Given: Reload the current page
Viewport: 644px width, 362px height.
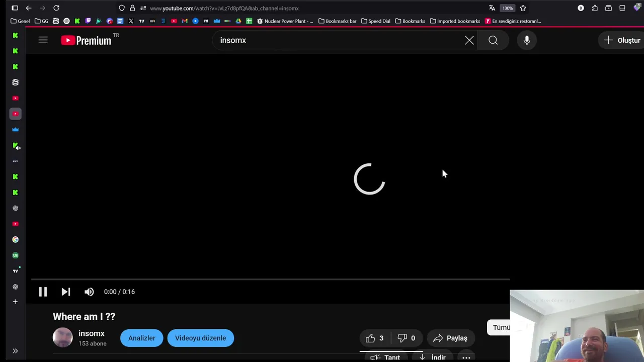Looking at the screenshot, I should pos(56,8).
